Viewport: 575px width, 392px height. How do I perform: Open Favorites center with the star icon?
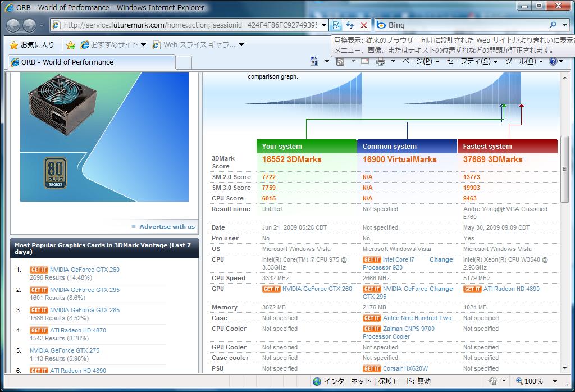coord(13,45)
